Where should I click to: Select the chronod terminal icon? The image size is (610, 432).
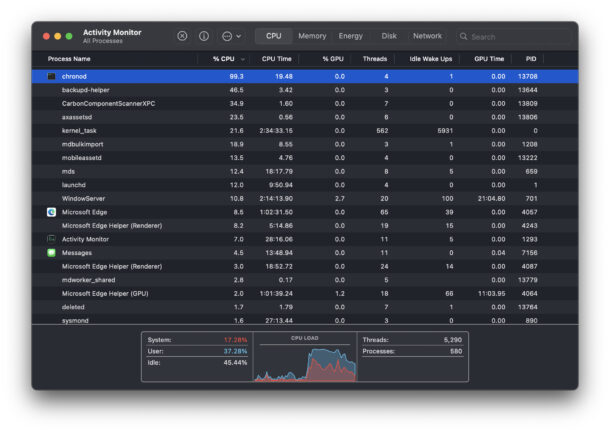(x=51, y=76)
